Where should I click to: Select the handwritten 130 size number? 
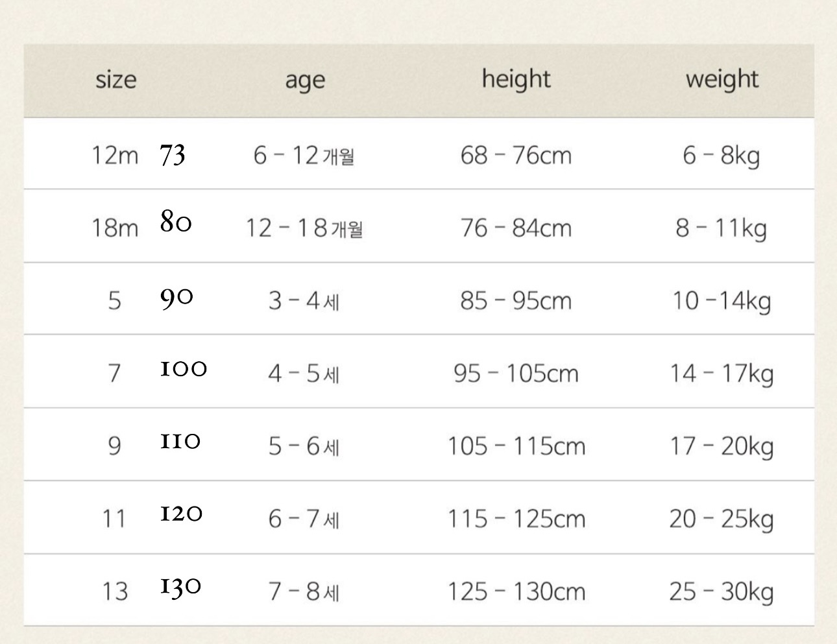(x=181, y=587)
